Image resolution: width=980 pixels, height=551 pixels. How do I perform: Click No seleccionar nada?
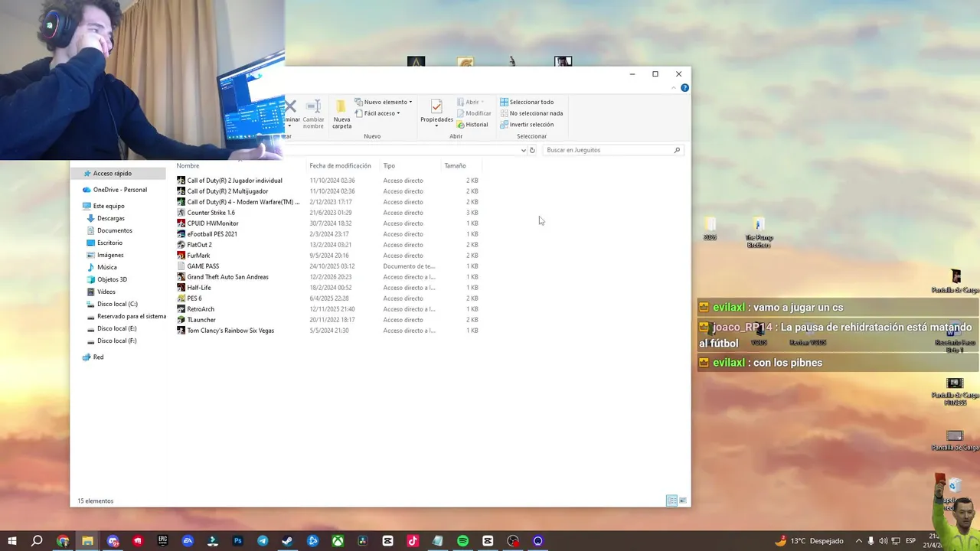pos(531,113)
